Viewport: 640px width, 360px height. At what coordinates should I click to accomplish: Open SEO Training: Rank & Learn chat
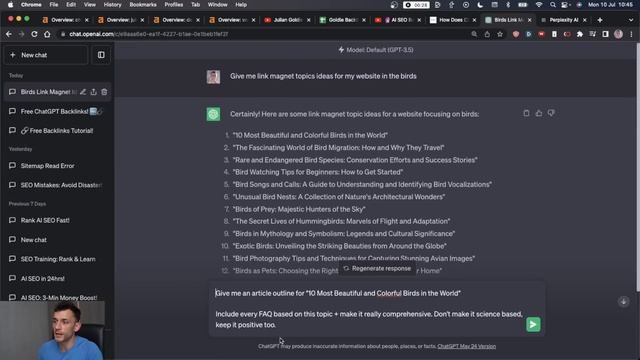point(57,259)
